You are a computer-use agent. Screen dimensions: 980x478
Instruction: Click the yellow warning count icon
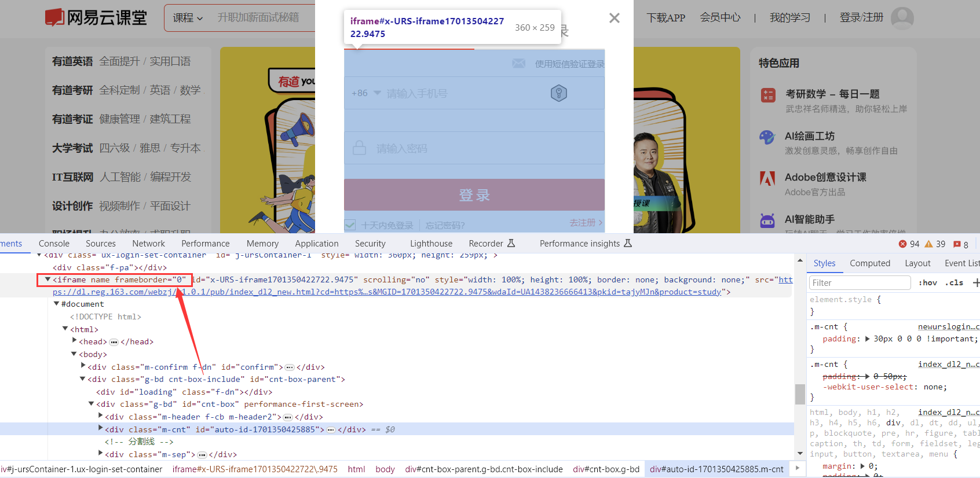[928, 244]
